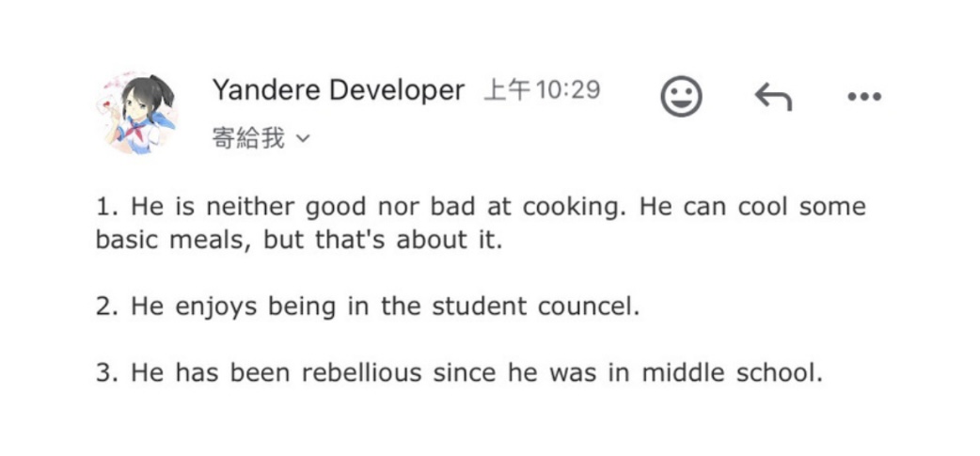Click the 上午10:29 timestamp
980x456 pixels.
point(542,90)
